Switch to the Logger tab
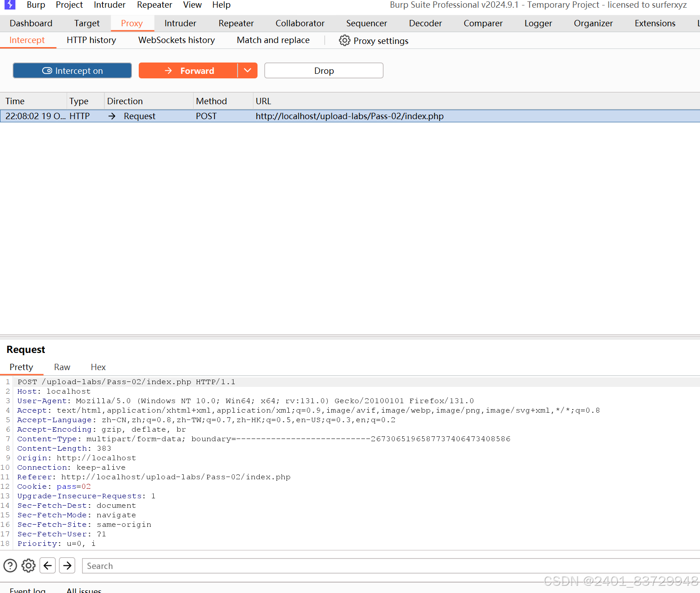The height and width of the screenshot is (593, 700). (x=538, y=23)
